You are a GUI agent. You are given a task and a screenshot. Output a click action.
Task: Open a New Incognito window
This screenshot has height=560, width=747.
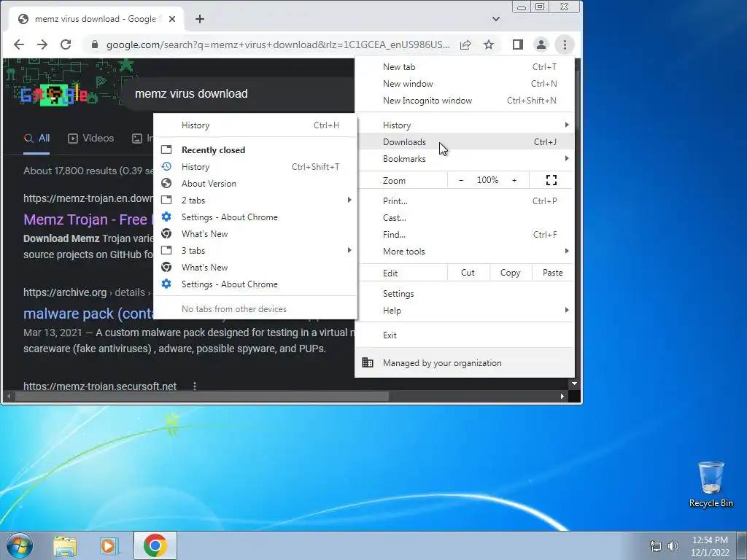point(465,101)
